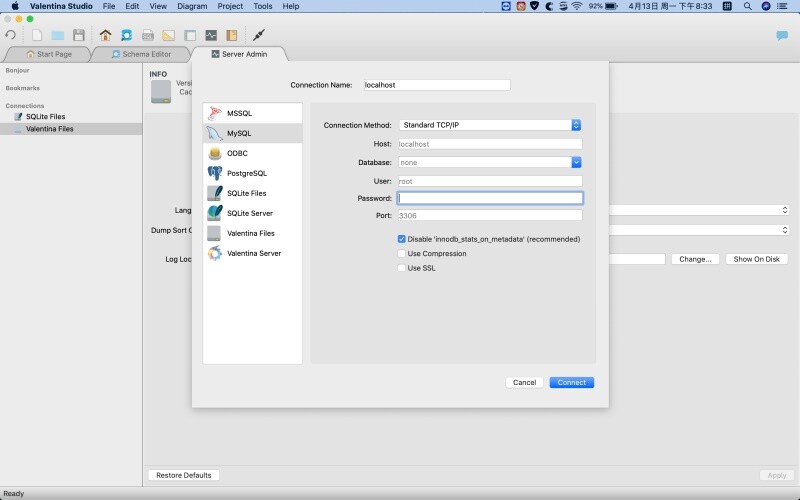Select Valentina Files in the dialog type list
800x500 pixels.
253,233
